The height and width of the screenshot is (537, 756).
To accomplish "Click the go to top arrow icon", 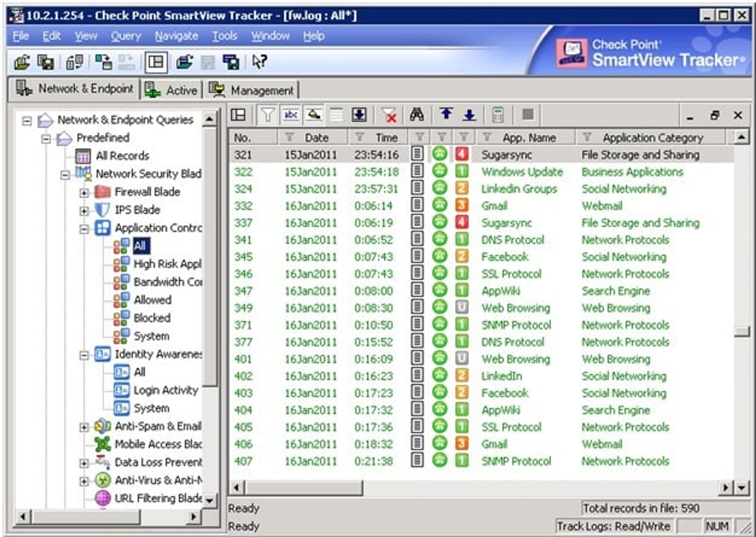I will coord(446,114).
